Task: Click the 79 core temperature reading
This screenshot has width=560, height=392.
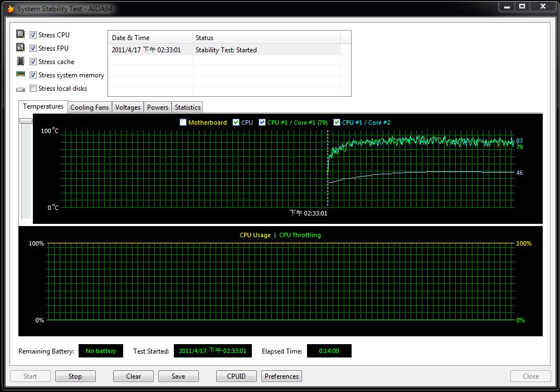Action: point(520,147)
